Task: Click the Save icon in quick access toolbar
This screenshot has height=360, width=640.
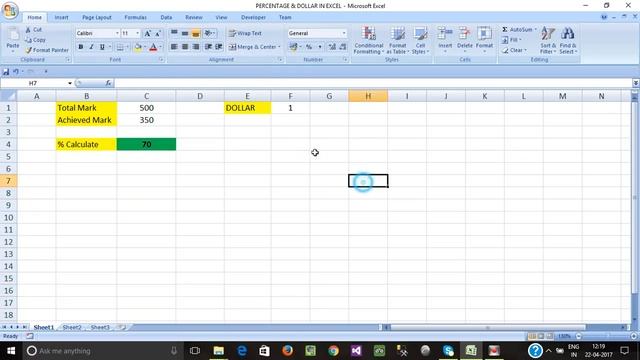Action: [x=6, y=71]
